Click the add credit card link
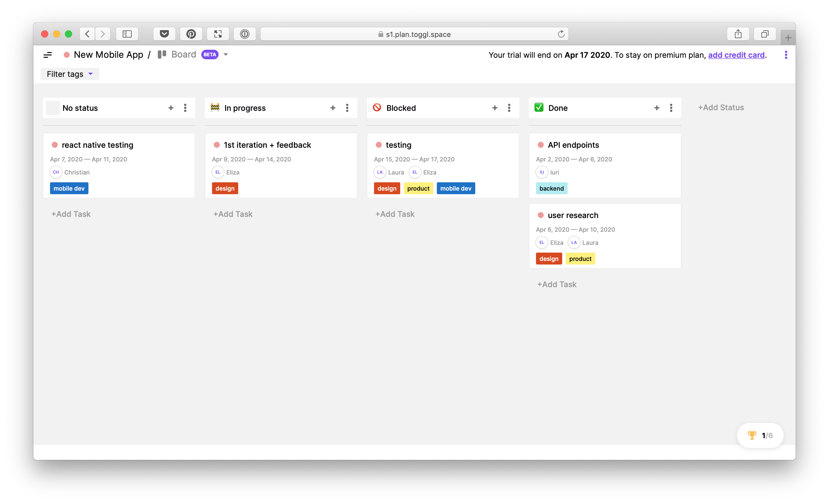 click(736, 55)
